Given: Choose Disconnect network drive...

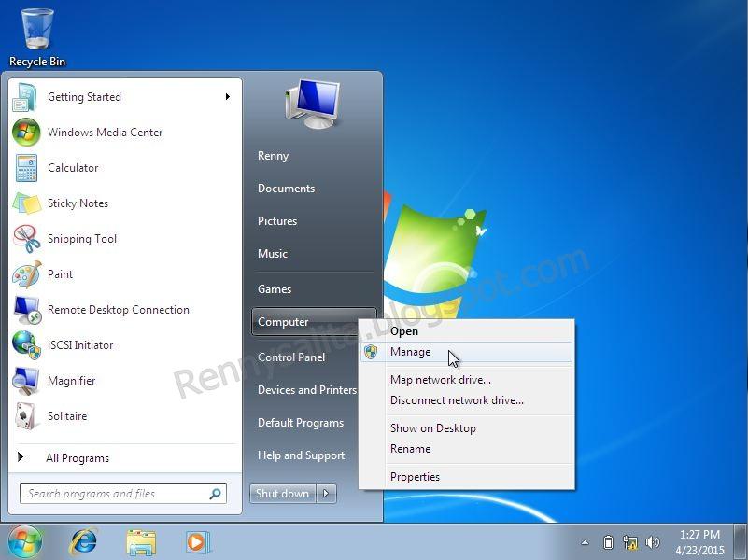Looking at the screenshot, I should pos(467,400).
